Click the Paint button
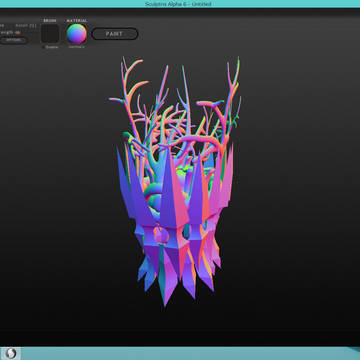The height and width of the screenshot is (360, 360). tap(115, 34)
